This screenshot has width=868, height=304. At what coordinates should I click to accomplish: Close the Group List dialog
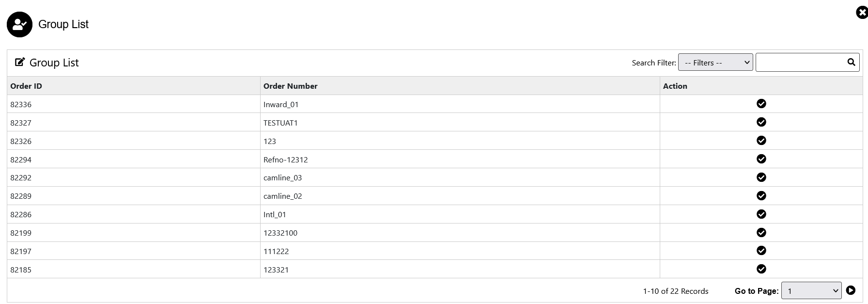862,13
